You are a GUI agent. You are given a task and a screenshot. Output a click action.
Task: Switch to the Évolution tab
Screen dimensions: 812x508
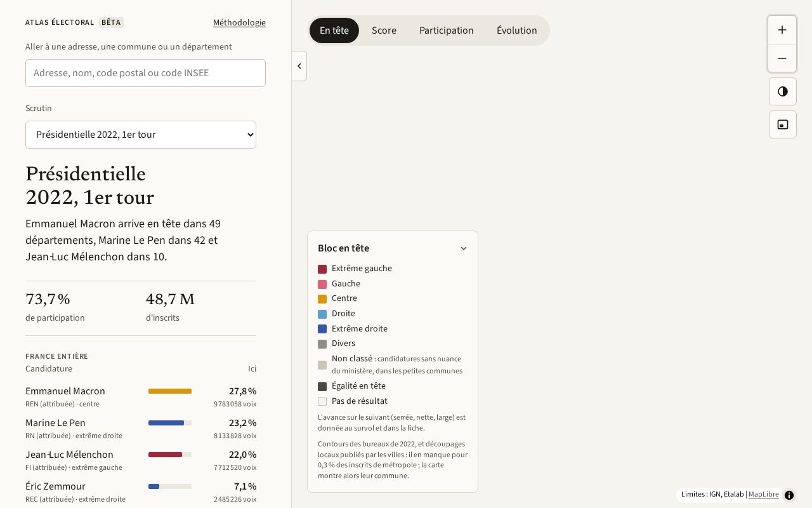tap(517, 30)
